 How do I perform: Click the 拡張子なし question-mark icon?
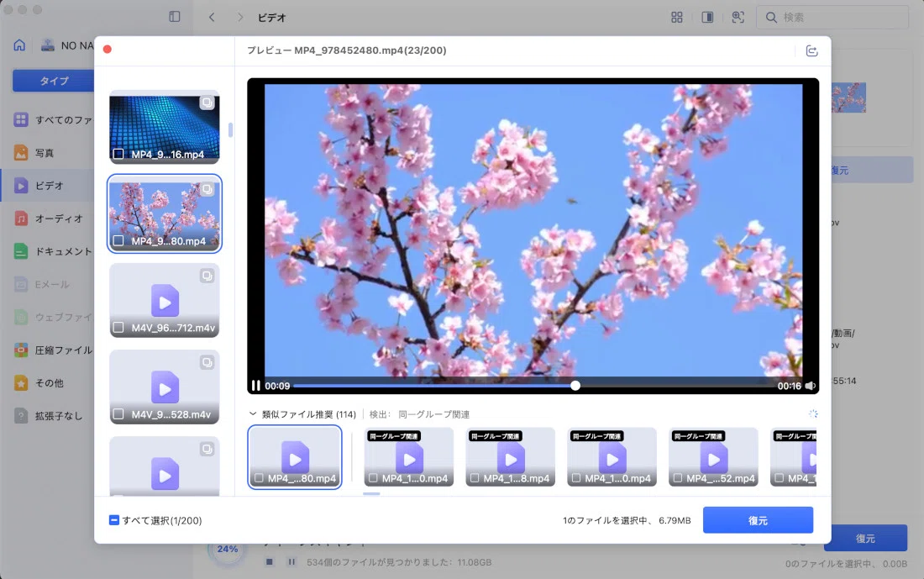(21, 416)
